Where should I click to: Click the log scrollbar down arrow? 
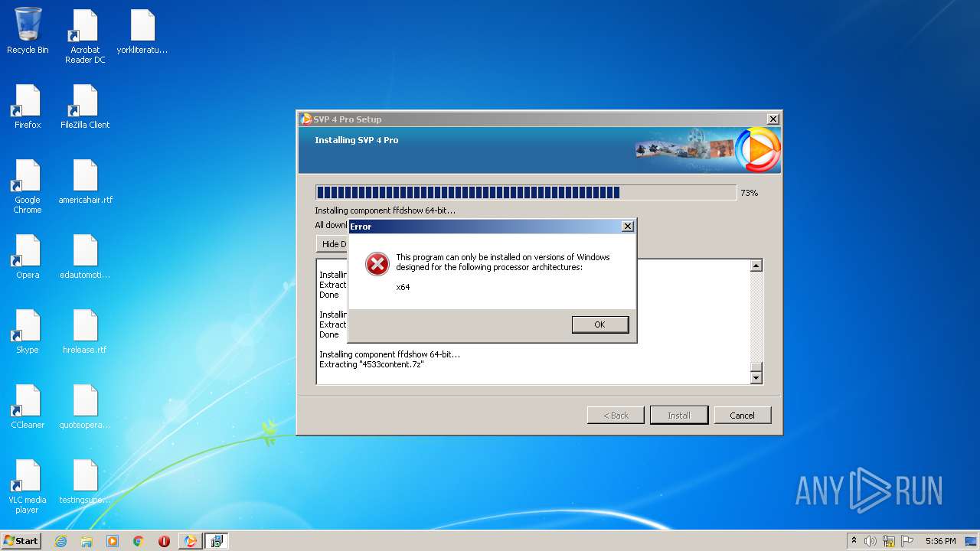click(756, 377)
